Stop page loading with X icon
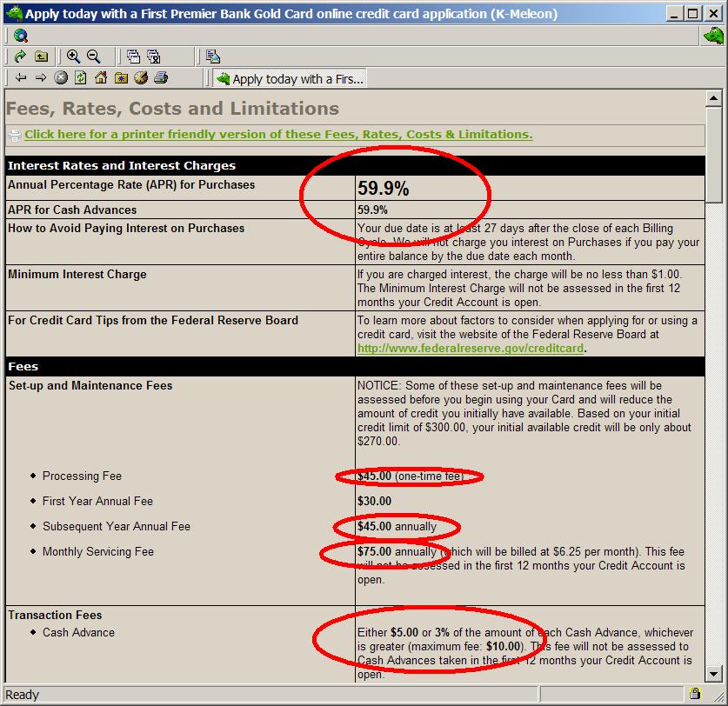The width and height of the screenshot is (728, 706). point(61,77)
